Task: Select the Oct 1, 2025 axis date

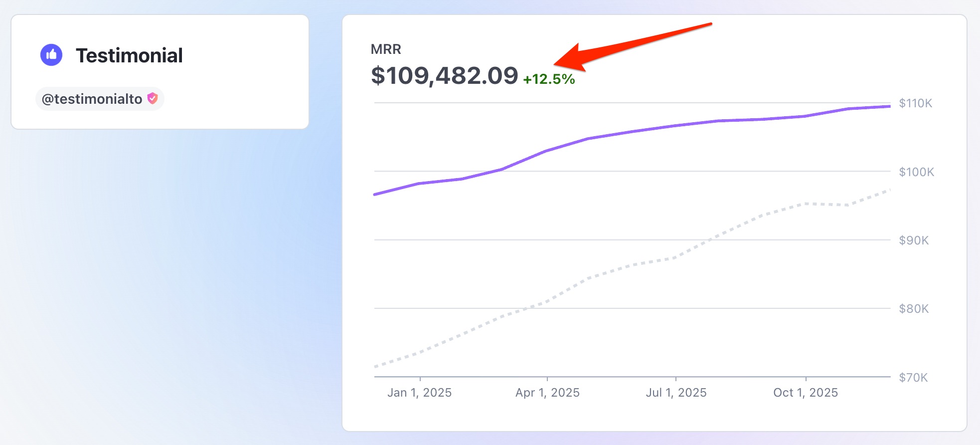Action: 805,393
